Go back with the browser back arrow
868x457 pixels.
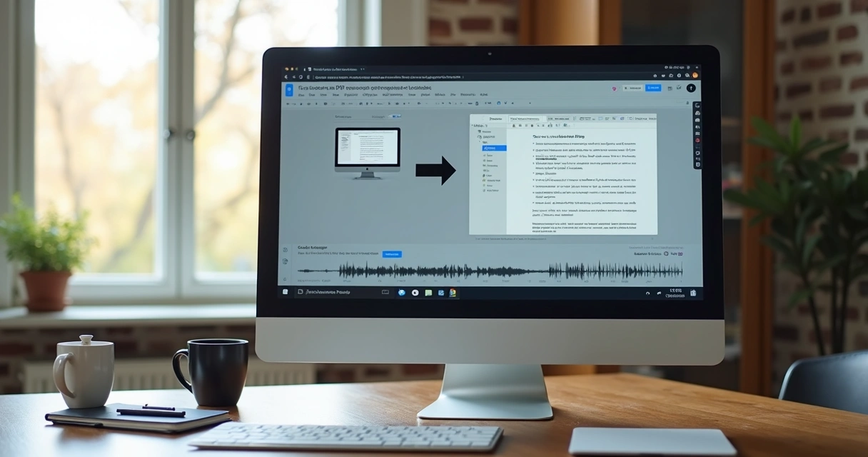pos(286,76)
